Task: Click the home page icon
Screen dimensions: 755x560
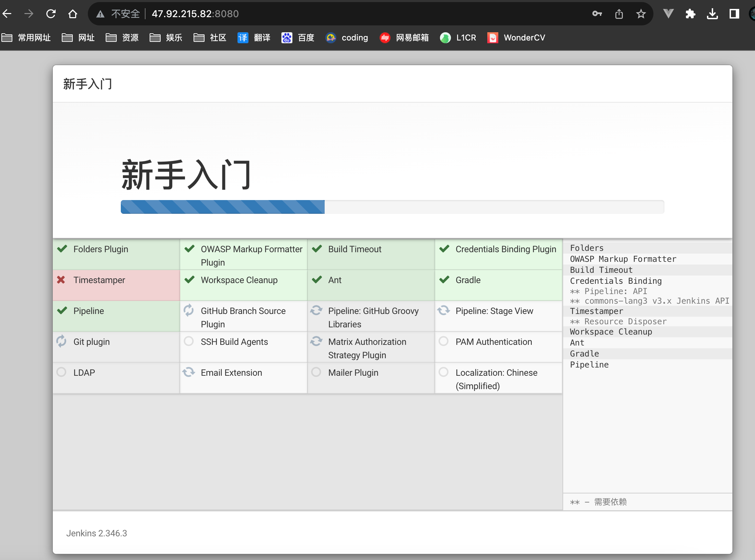Action: coord(73,14)
